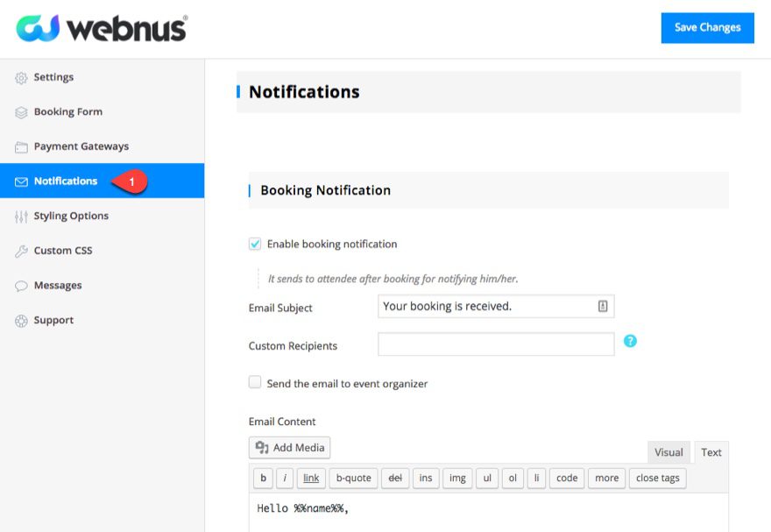The image size is (771, 532).
Task: Disable the booking notification checkbox
Action: pyautogui.click(x=255, y=244)
